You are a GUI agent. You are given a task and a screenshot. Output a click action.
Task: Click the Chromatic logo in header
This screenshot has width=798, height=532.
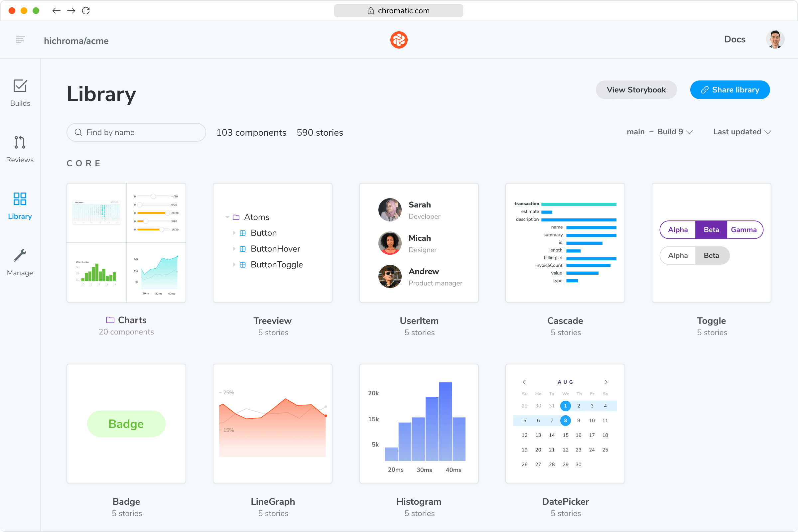[399, 40]
